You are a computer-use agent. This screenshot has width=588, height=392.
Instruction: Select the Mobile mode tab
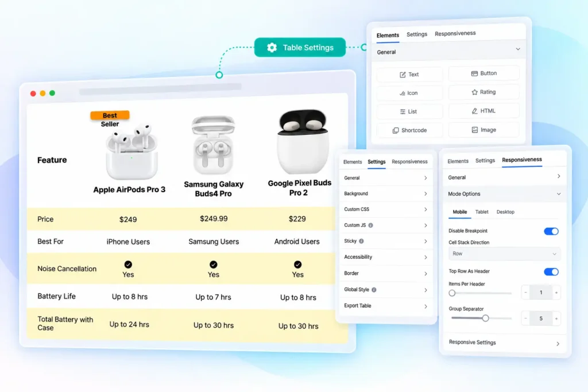pos(460,212)
